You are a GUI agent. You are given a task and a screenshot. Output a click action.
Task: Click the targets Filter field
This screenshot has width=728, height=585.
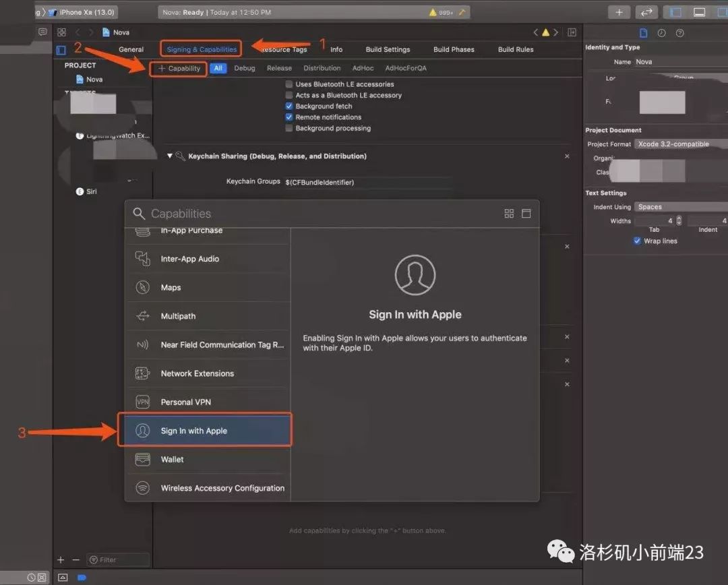(119, 560)
